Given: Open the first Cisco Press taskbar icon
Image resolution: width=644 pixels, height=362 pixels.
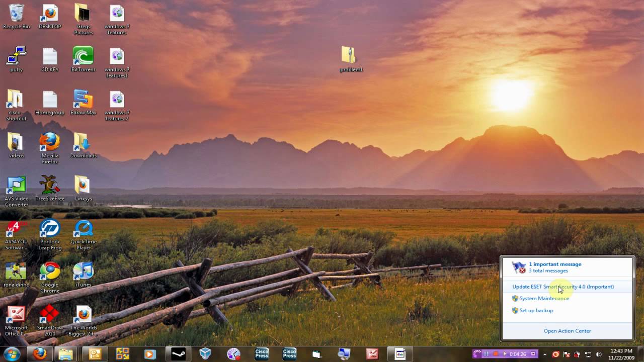Looking at the screenshot, I should [x=262, y=354].
